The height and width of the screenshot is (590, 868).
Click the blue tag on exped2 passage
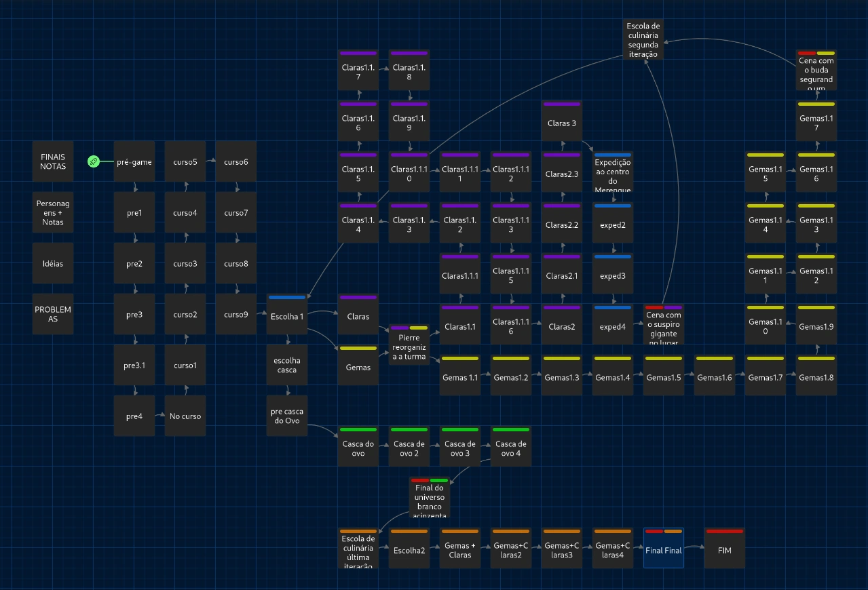tap(613, 205)
